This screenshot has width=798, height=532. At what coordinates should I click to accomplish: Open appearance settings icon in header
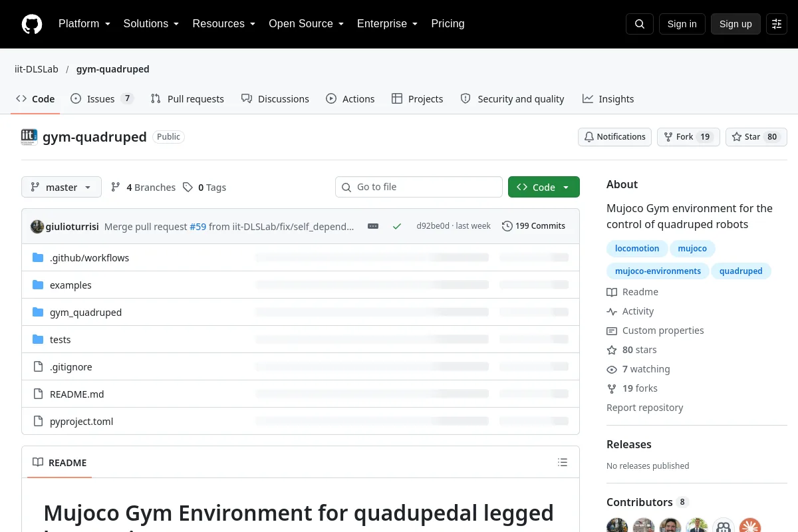(x=777, y=24)
